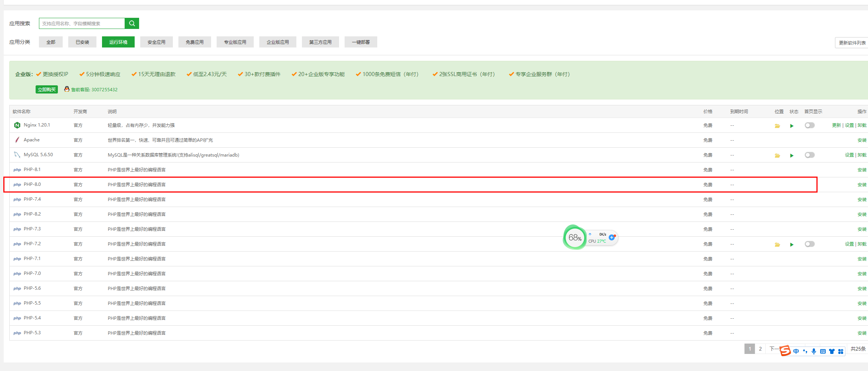Click the Nginx logo icon
Viewport: 868px width, 371px height.
pos(17,125)
